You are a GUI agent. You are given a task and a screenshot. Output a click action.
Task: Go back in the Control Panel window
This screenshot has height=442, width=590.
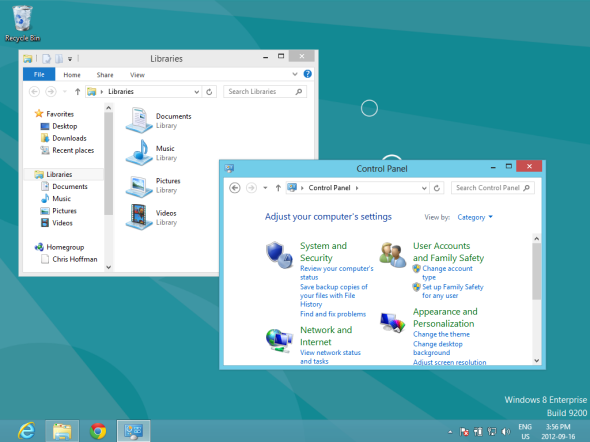pyautogui.click(x=235, y=188)
